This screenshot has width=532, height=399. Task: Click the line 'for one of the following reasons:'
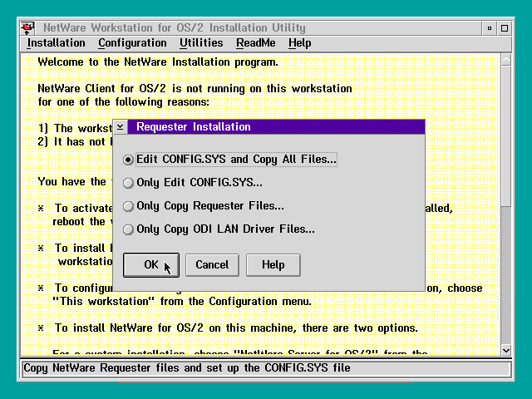coord(124,101)
